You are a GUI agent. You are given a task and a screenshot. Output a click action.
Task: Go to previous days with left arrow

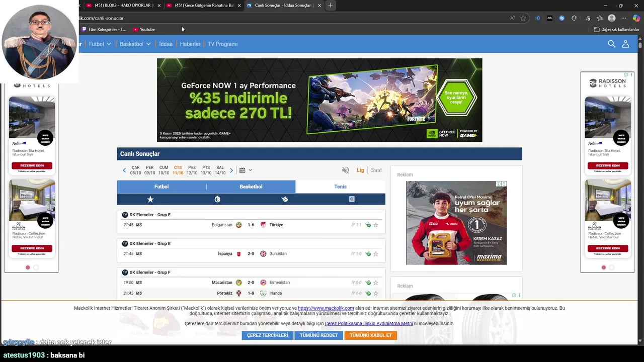click(124, 170)
